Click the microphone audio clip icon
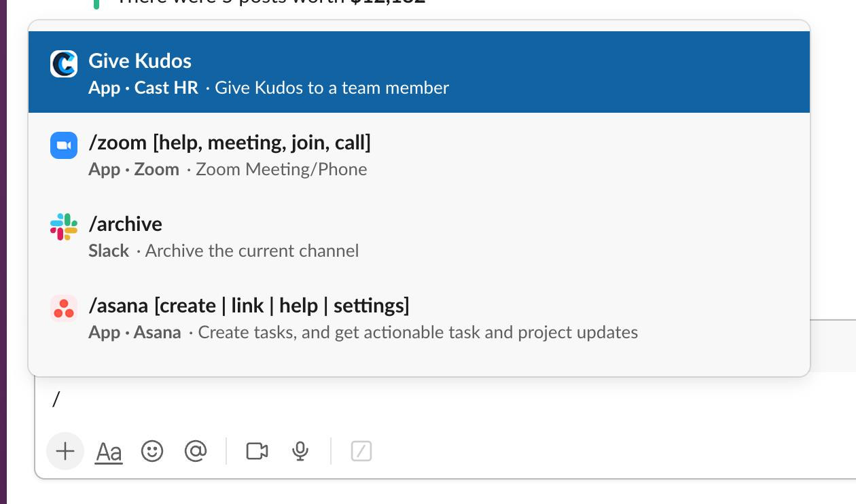Image resolution: width=856 pixels, height=504 pixels. [x=300, y=450]
